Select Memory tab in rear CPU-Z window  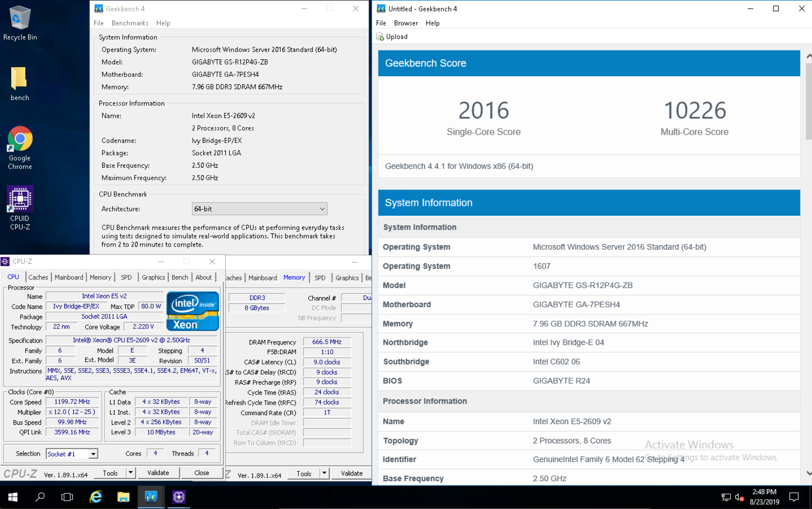click(294, 277)
